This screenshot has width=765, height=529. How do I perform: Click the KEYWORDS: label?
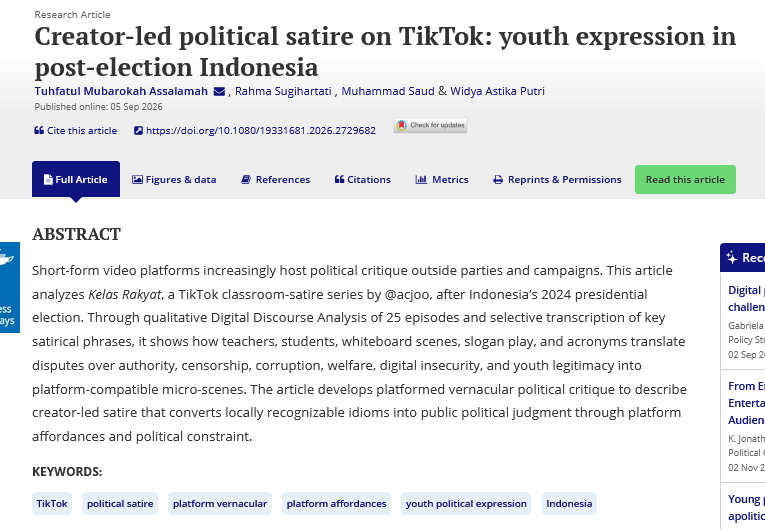click(x=67, y=472)
